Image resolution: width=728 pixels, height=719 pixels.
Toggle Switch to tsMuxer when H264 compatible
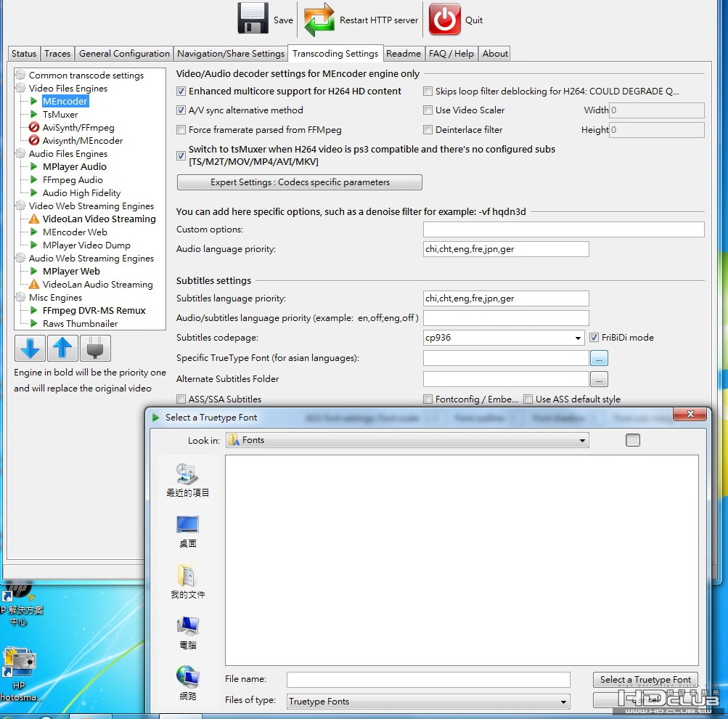click(x=181, y=155)
